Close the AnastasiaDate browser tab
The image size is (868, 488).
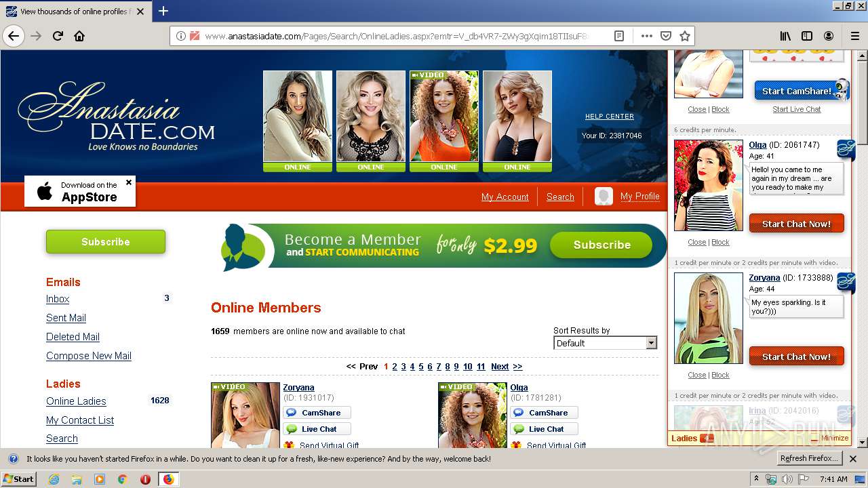[140, 12]
